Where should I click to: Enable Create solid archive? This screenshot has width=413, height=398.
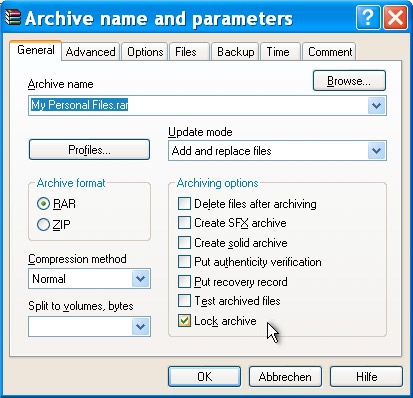click(x=232, y=243)
